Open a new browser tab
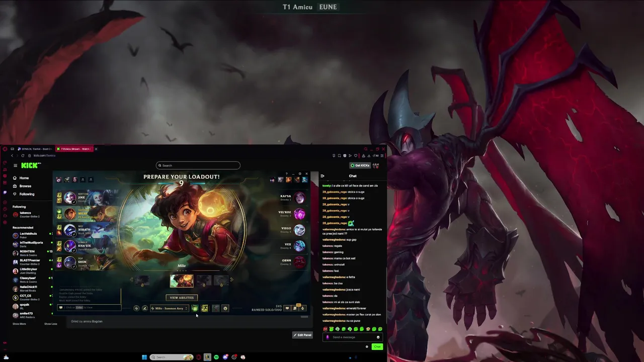The width and height of the screenshot is (644, 362). coord(96,149)
